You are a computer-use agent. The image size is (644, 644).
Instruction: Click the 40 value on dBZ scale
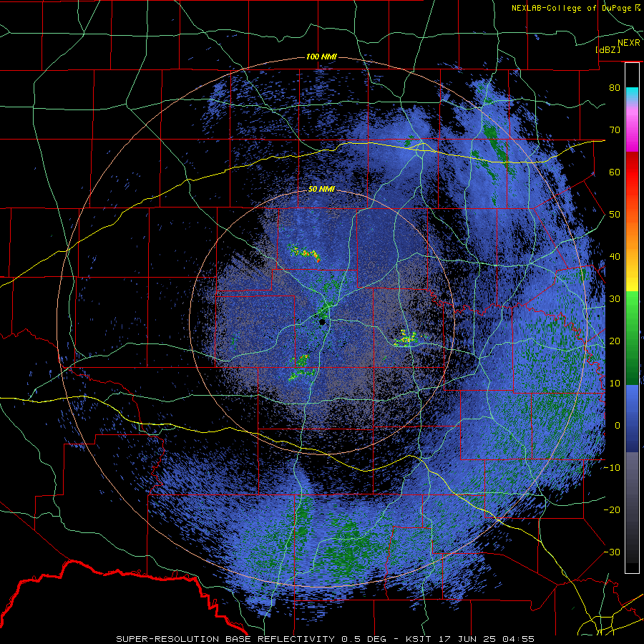click(x=615, y=257)
